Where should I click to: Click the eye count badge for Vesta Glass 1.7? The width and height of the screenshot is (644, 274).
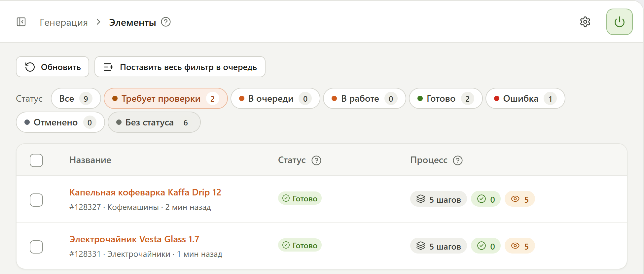[x=520, y=246]
